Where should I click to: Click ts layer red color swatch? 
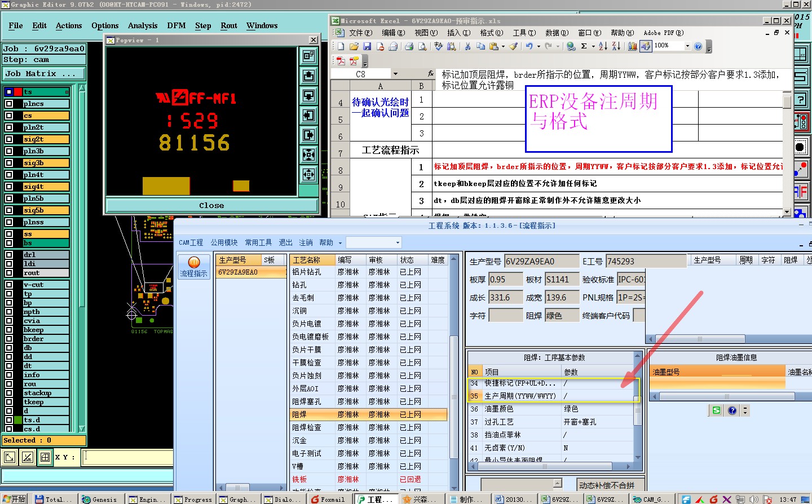pyautogui.click(x=18, y=92)
